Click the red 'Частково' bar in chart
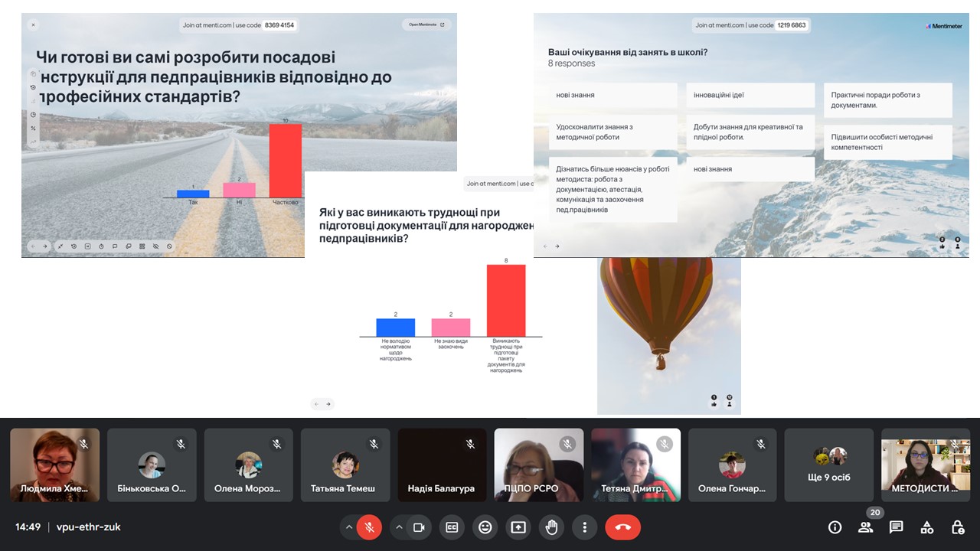 coord(285,161)
